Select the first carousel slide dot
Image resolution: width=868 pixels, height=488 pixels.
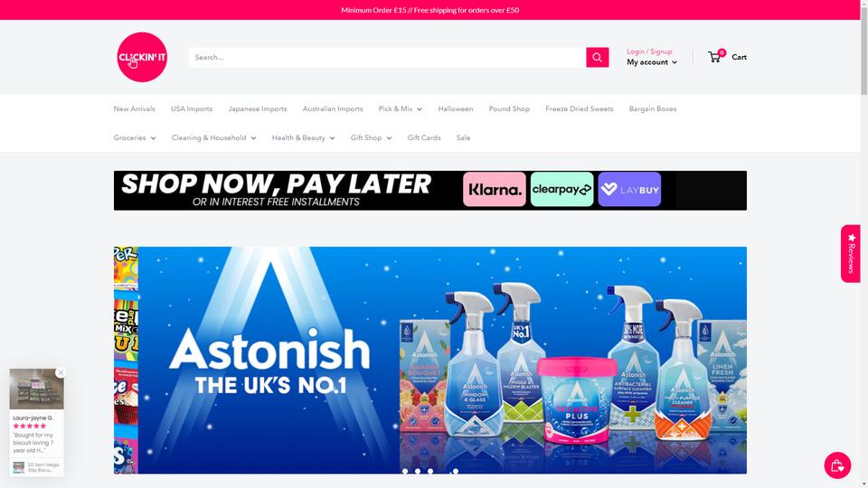pos(405,472)
